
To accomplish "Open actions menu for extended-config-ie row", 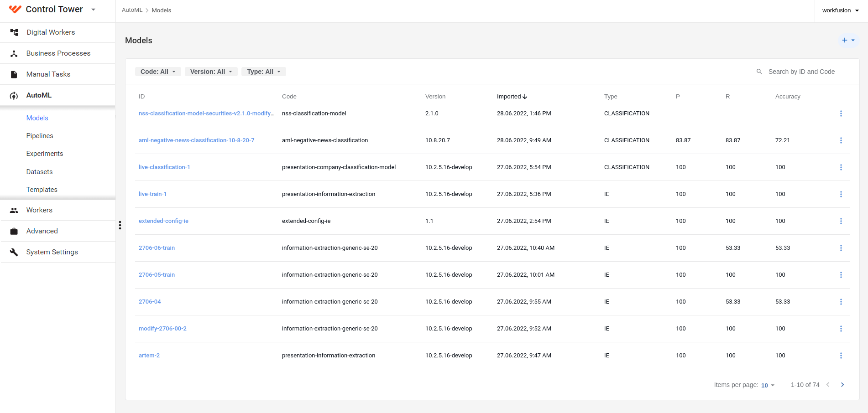I will [841, 221].
